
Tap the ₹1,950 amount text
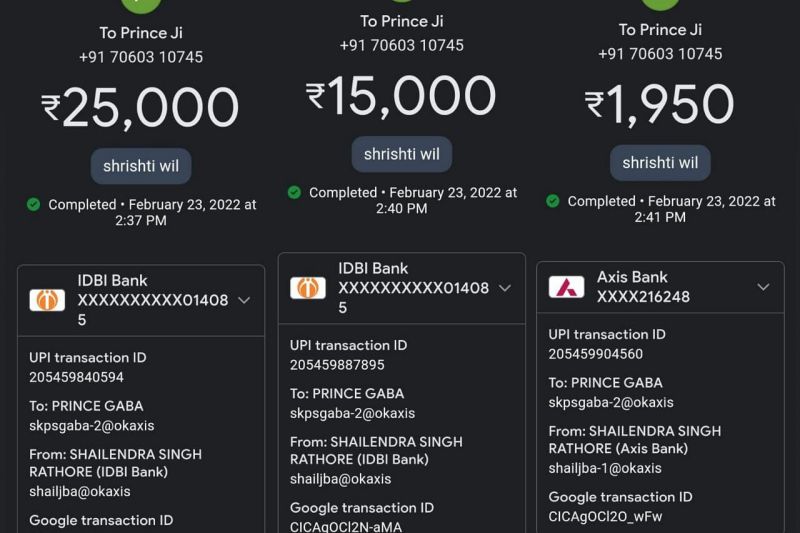(660, 105)
